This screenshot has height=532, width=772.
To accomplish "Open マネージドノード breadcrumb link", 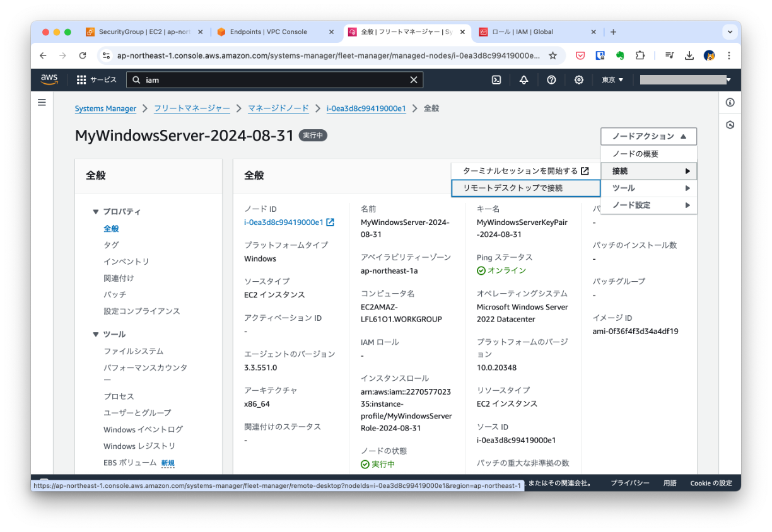I will [278, 108].
